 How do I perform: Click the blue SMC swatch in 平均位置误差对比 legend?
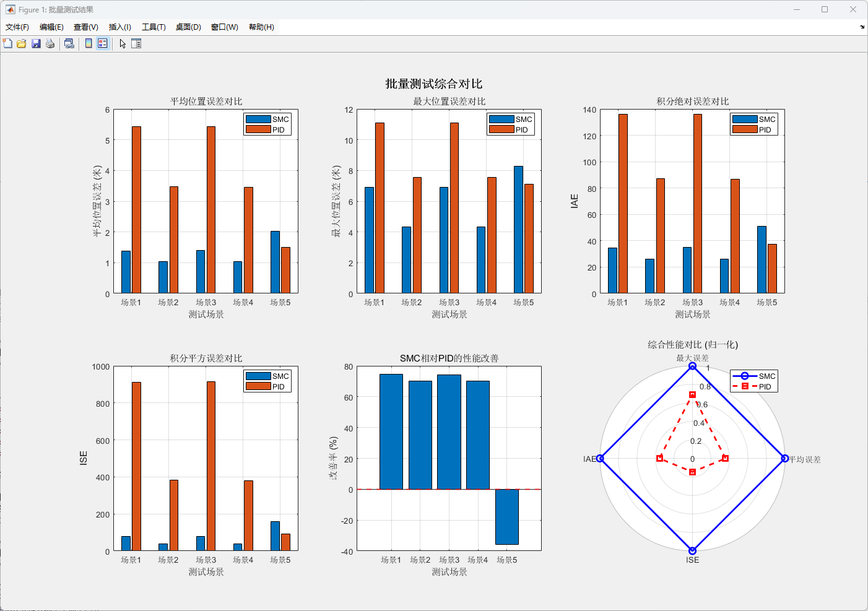258,119
